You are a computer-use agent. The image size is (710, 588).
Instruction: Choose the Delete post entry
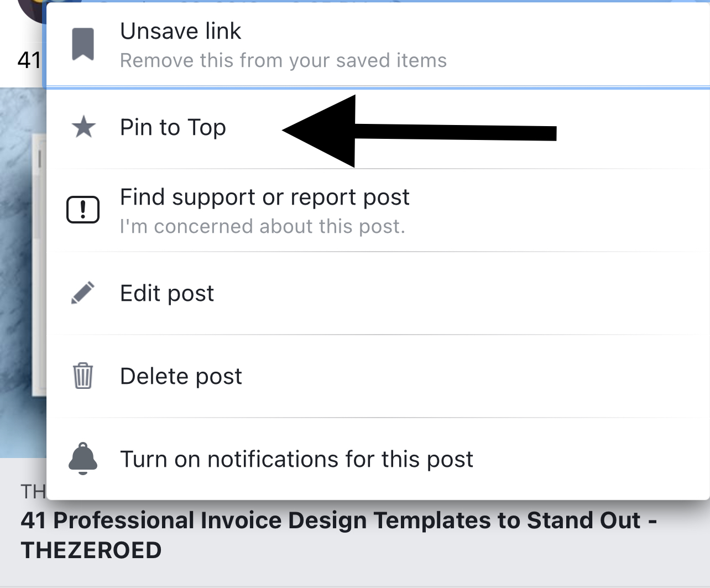click(x=181, y=377)
